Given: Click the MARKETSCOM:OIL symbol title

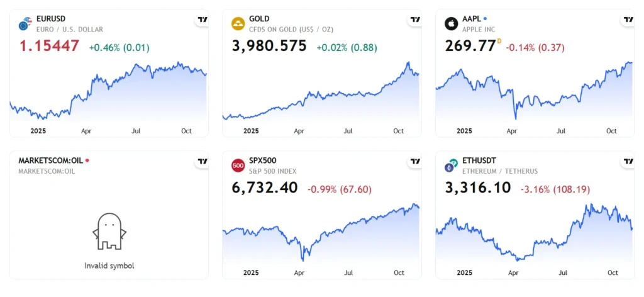Looking at the screenshot, I should (x=50, y=160).
